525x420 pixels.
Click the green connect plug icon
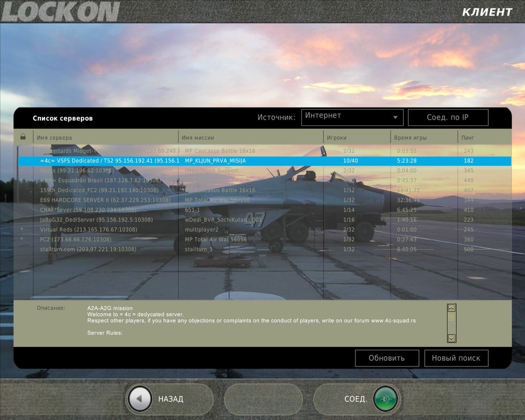(387, 399)
